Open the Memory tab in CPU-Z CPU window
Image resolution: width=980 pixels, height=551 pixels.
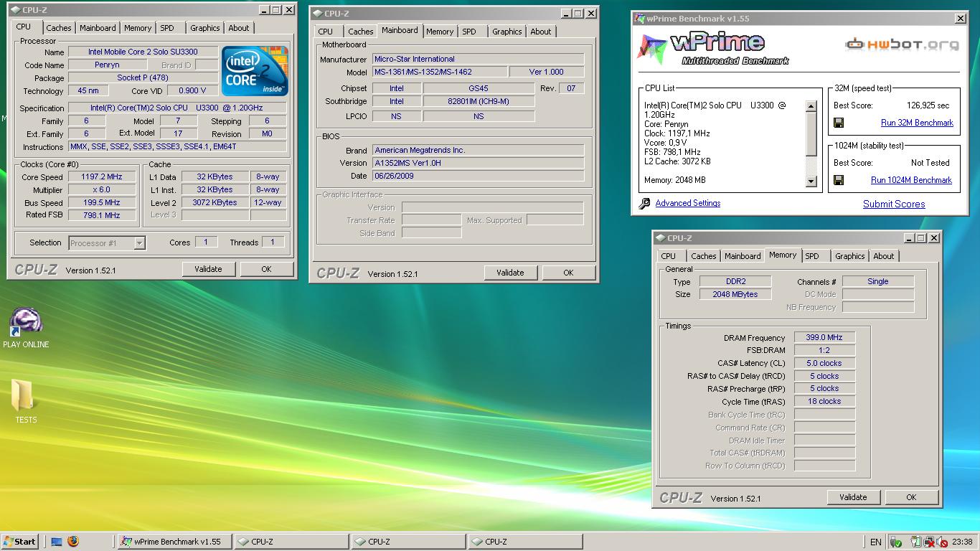(x=137, y=28)
